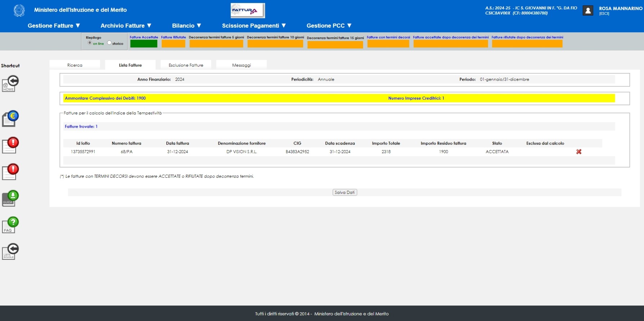Open the FAQ shortcut icon

click(10, 225)
